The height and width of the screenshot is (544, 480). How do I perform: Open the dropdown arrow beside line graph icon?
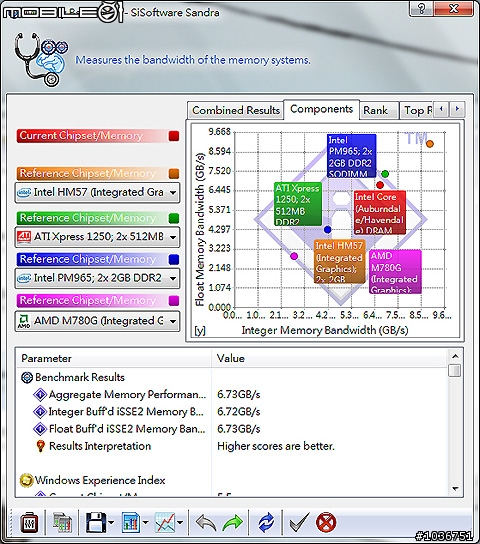tap(180, 522)
